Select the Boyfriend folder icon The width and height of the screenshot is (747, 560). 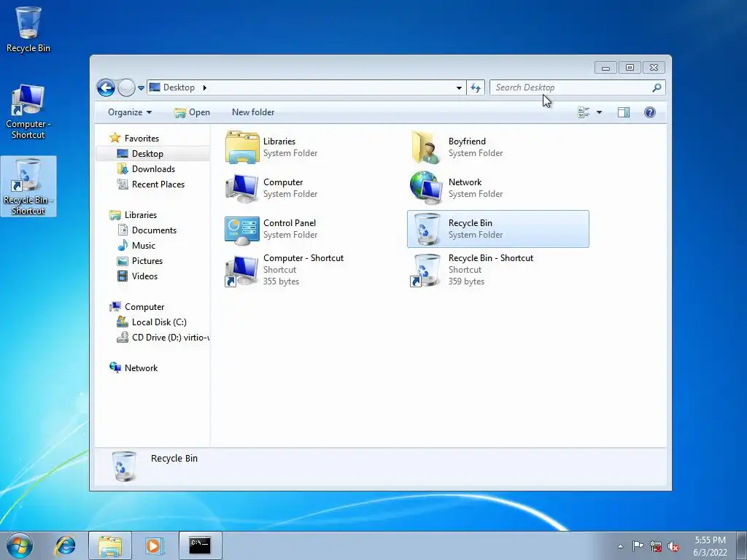tap(425, 147)
